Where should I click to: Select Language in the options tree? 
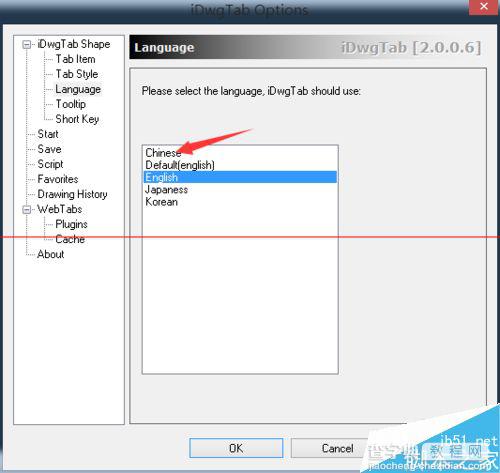pyautogui.click(x=78, y=89)
